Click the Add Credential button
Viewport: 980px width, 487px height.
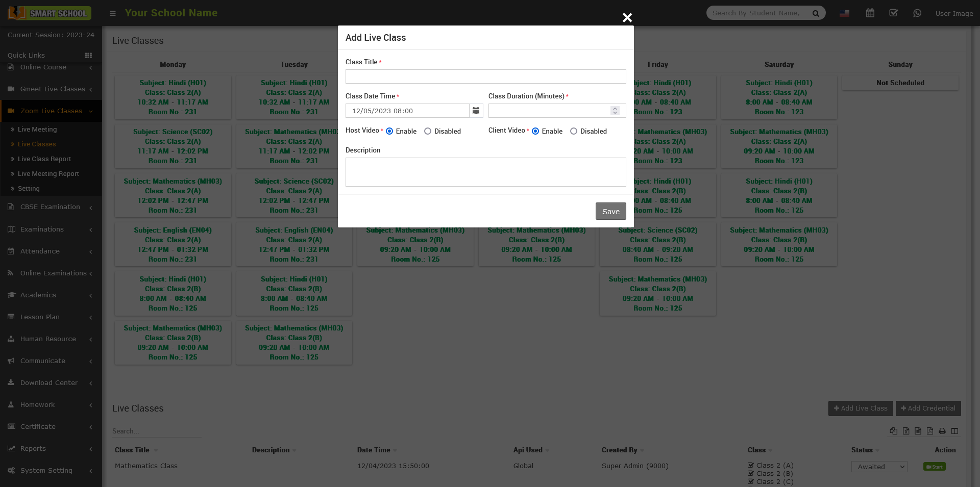tap(928, 408)
